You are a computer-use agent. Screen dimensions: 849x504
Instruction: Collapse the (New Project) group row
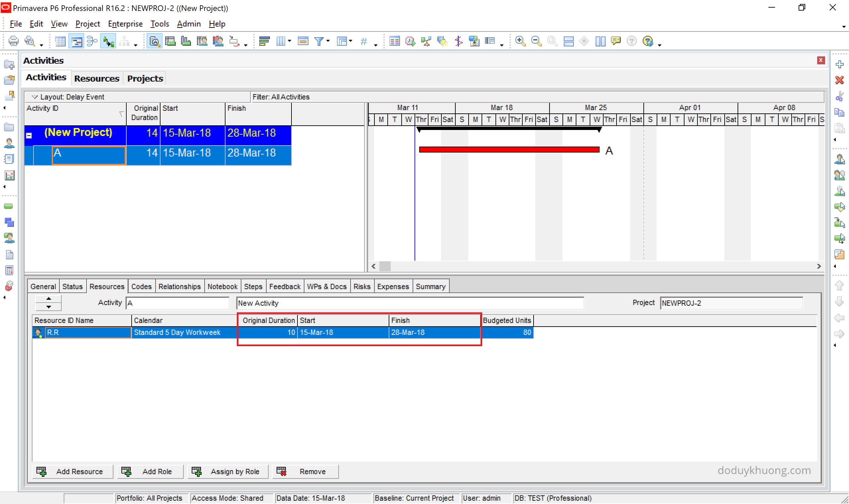click(x=29, y=136)
